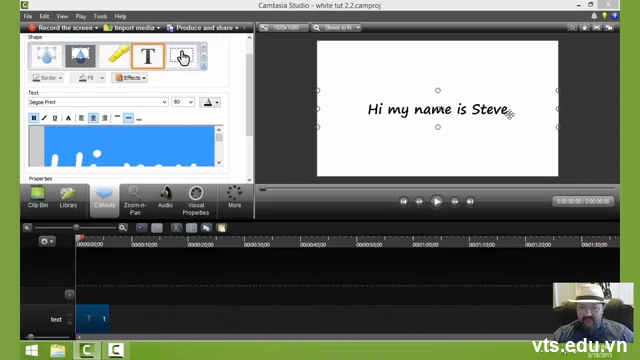Switch to the Callouts tab
640x360 pixels.
coord(104,199)
